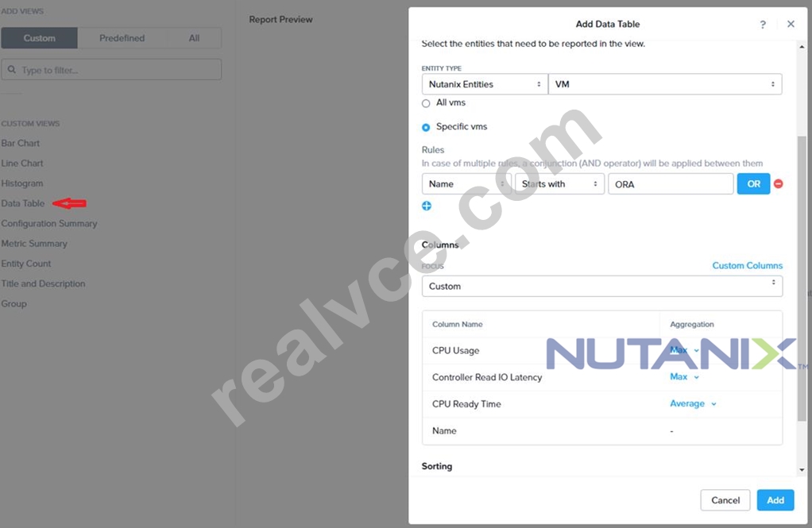Change CPU Ready Time Average aggregation

(693, 404)
